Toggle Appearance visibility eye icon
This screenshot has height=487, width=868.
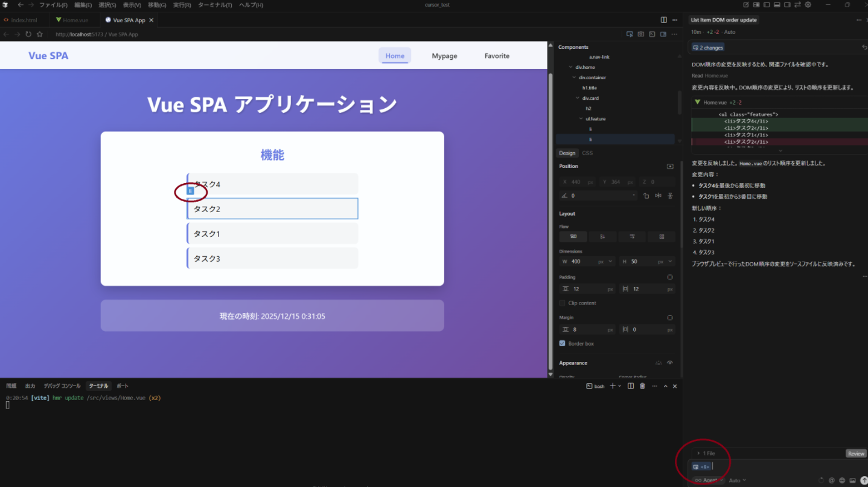(x=670, y=363)
